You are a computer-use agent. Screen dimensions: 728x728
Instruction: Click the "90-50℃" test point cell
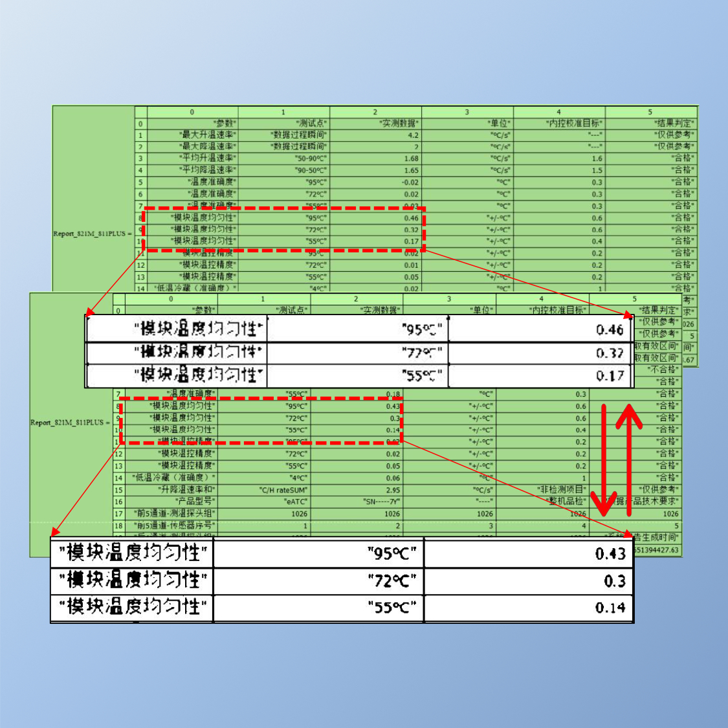[x=284, y=170]
